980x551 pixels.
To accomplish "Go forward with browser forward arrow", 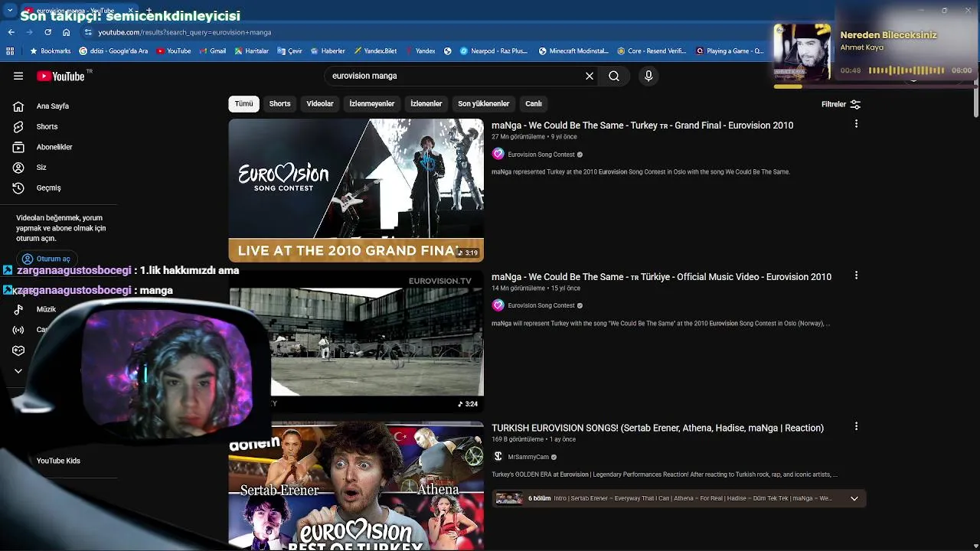I will 29,32.
